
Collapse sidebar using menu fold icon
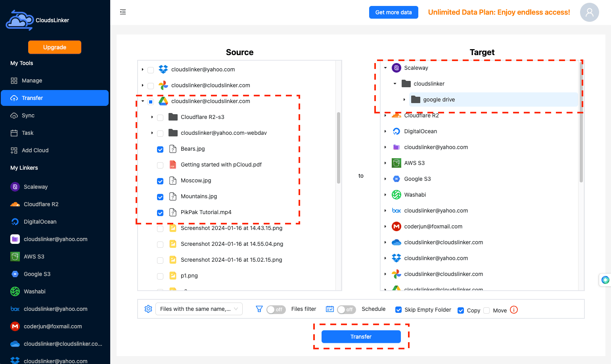123,12
